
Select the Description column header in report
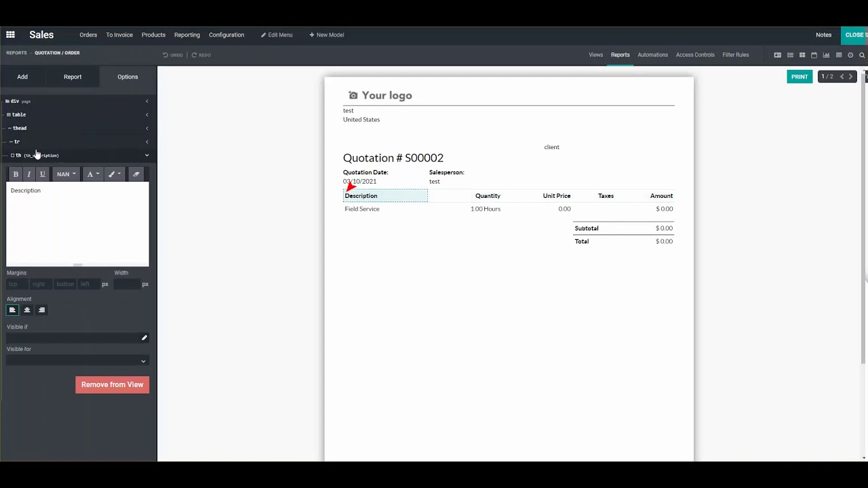tap(385, 196)
